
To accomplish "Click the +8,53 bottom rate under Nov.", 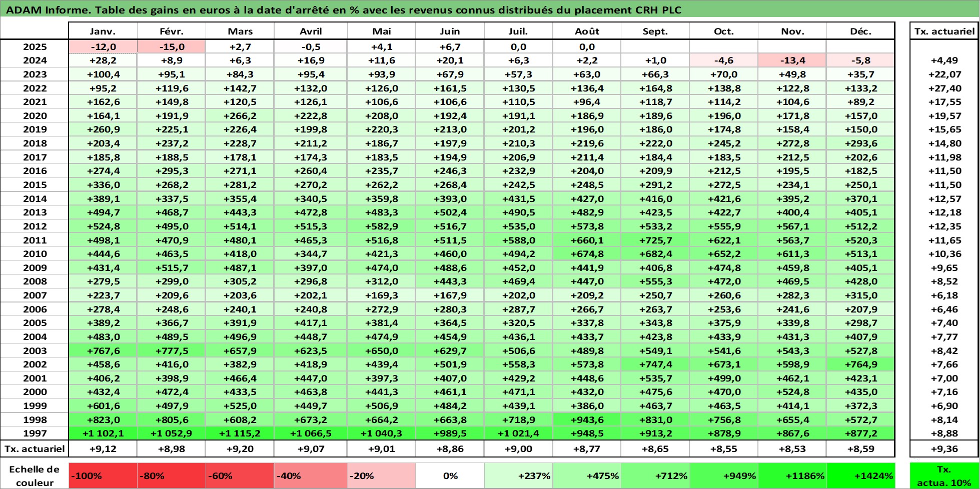I will [x=792, y=448].
